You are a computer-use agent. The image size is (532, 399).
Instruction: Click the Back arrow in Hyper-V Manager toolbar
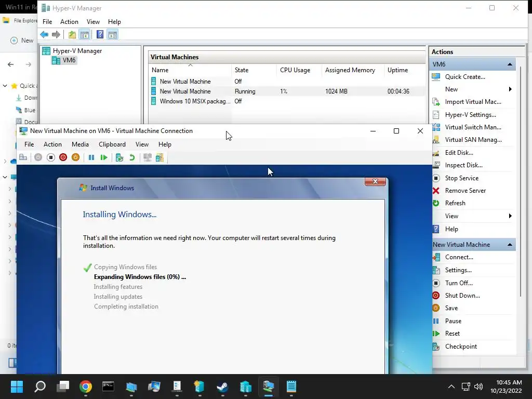click(44, 35)
